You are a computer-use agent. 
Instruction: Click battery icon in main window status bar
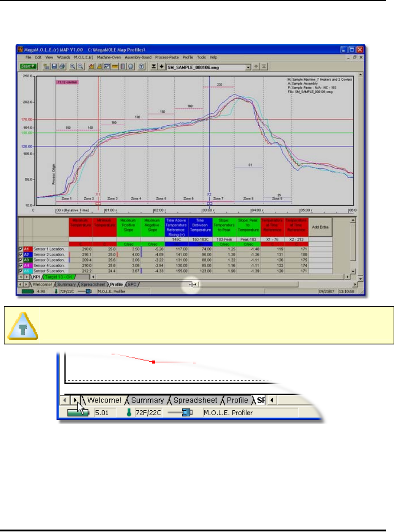[28, 292]
